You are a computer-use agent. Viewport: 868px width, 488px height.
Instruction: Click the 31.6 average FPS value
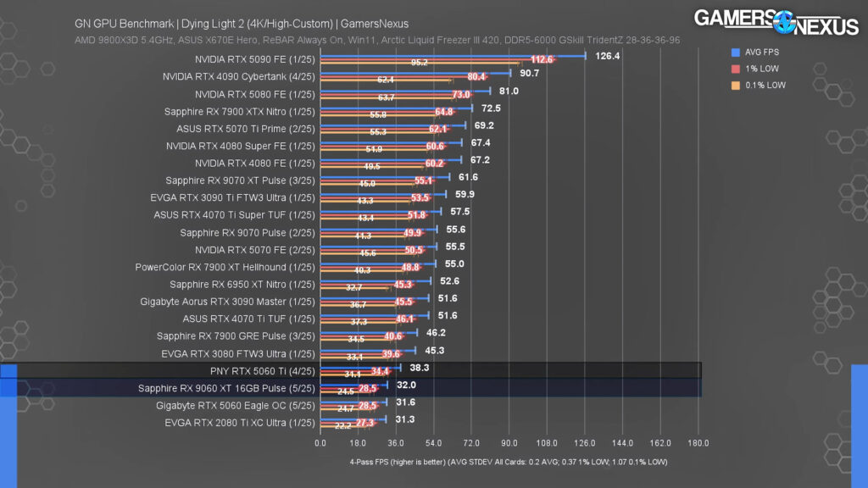click(x=406, y=402)
